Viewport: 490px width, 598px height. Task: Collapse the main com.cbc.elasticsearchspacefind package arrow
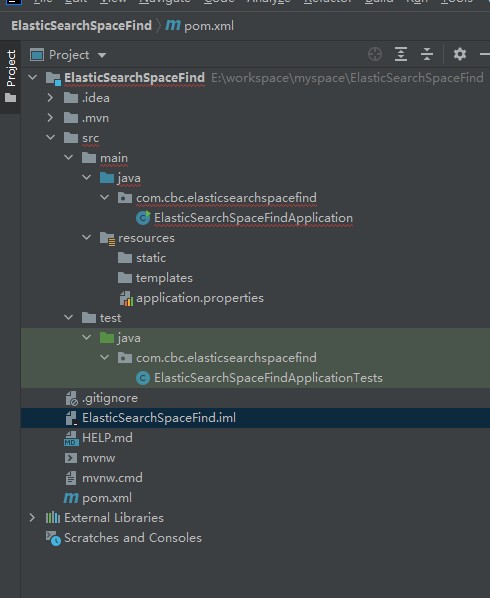tap(104, 197)
